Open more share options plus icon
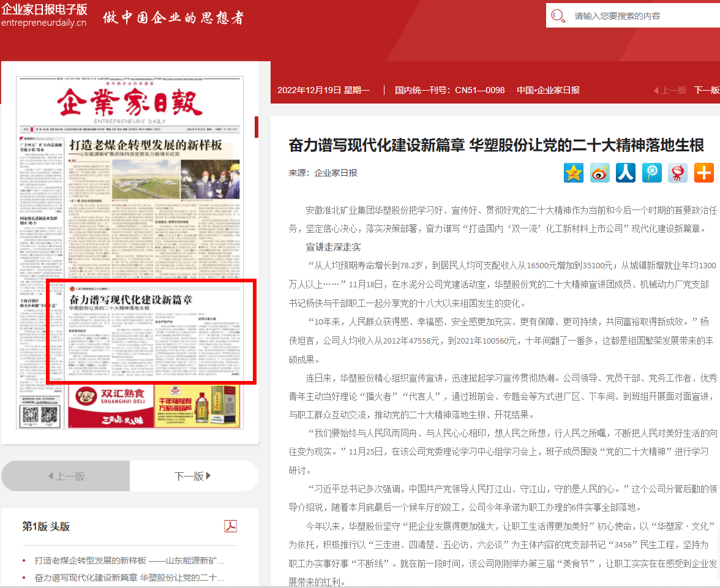Screen dimensions: 720x588 [704, 173]
